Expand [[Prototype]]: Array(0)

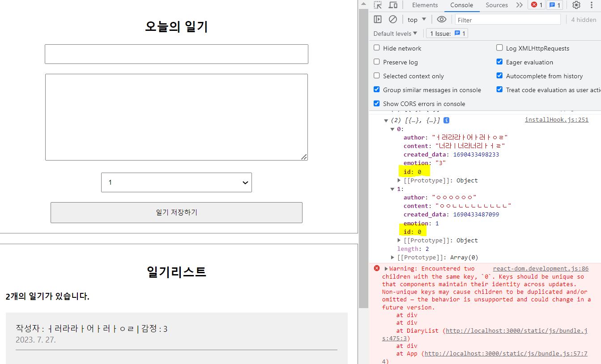[393, 257]
